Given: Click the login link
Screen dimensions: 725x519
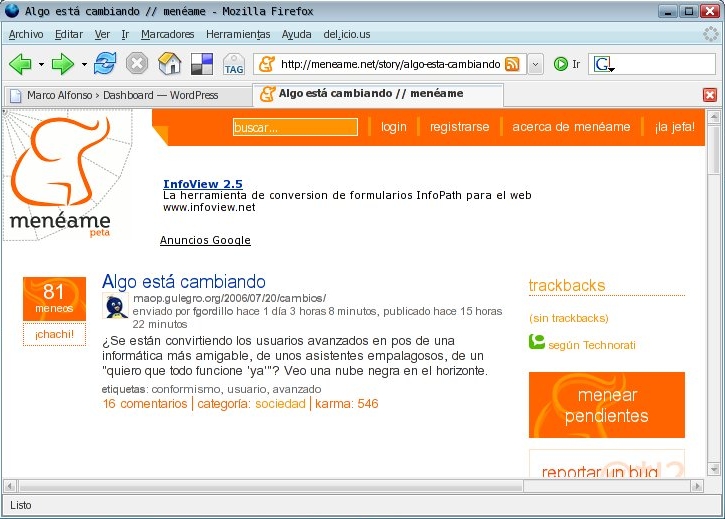Looking at the screenshot, I should tap(393, 127).
